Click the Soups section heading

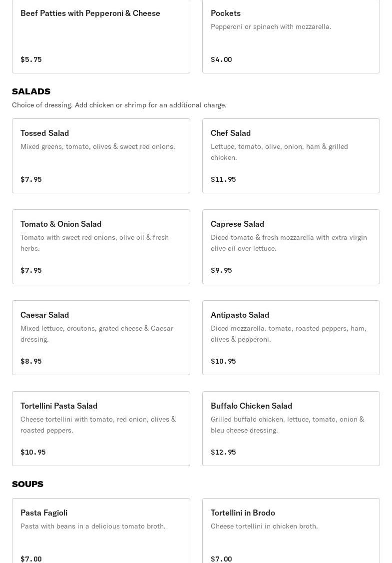(x=27, y=484)
